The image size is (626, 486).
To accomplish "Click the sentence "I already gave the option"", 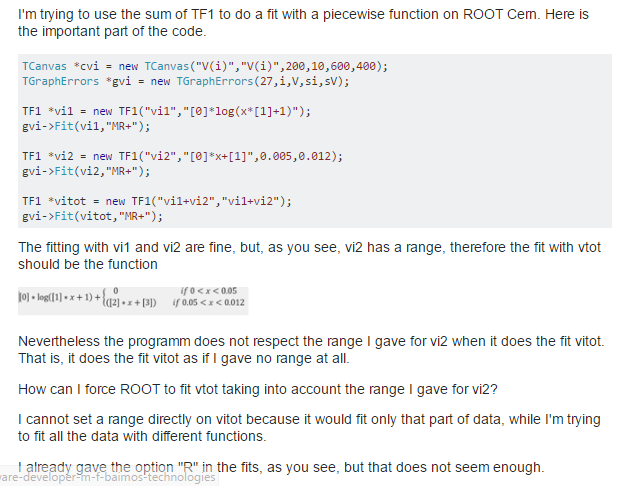I will [281, 467].
